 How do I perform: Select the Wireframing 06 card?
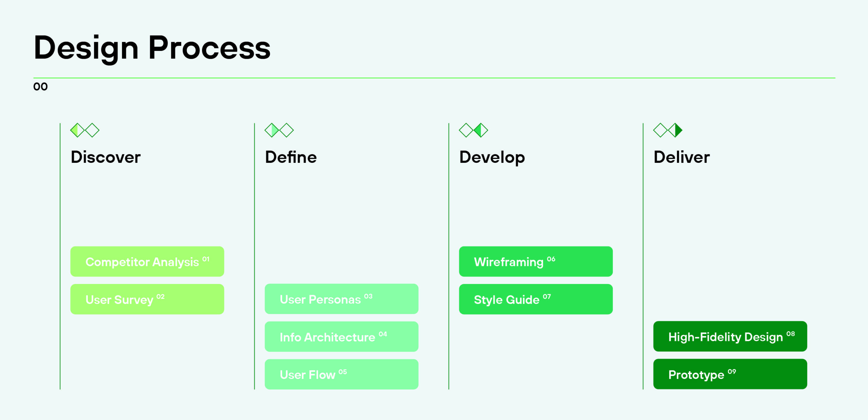[x=536, y=262]
